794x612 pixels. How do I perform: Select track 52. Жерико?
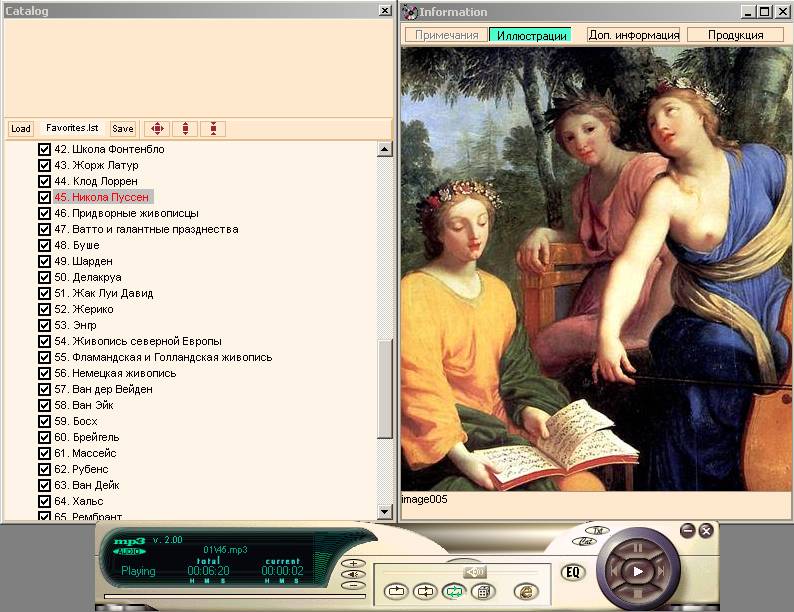pos(84,309)
